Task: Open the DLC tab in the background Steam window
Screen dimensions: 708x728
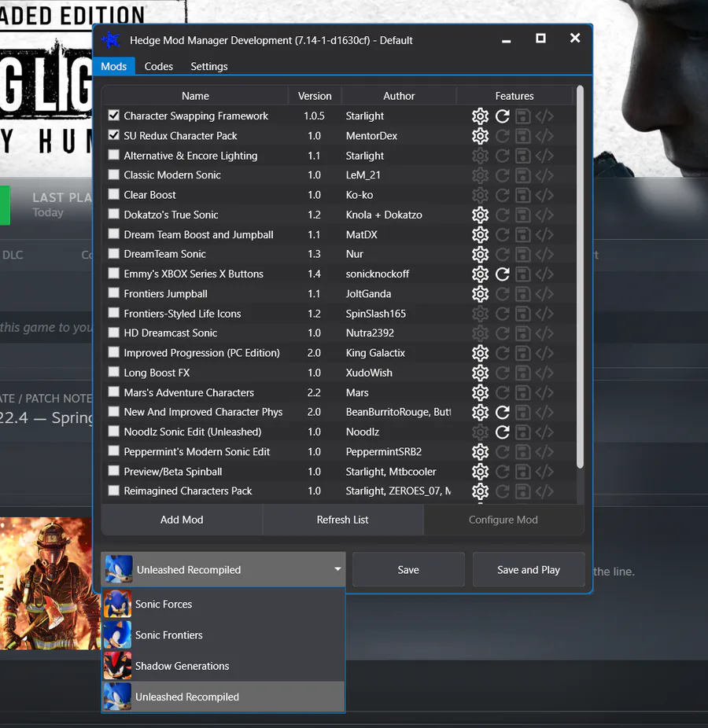Action: click(13, 255)
